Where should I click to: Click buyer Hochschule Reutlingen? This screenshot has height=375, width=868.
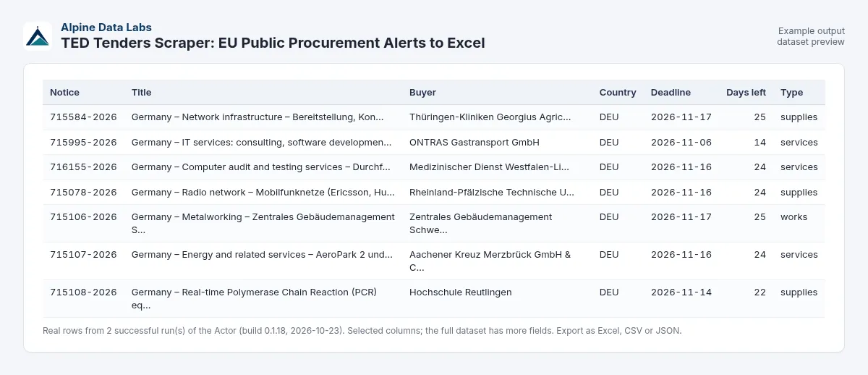[461, 292]
